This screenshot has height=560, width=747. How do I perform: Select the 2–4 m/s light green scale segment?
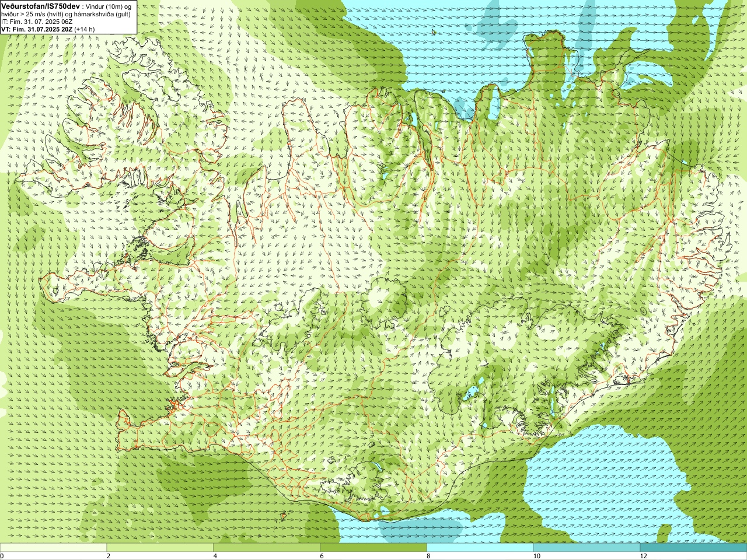[160, 547]
